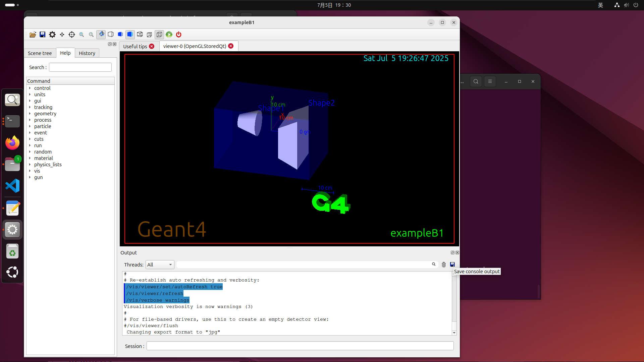Click the open file folder icon

click(x=33, y=35)
